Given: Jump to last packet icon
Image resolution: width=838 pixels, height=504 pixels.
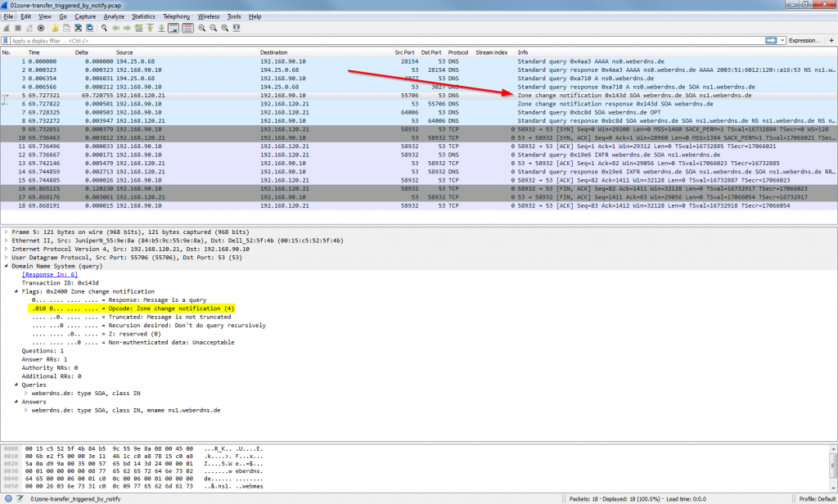Looking at the screenshot, I should click(161, 28).
